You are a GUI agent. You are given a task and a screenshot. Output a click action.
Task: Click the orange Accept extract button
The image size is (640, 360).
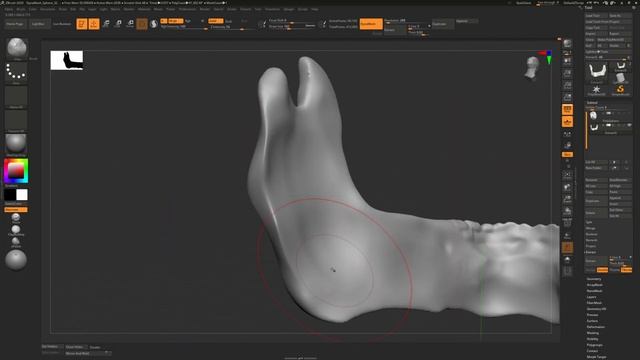[x=602, y=270]
